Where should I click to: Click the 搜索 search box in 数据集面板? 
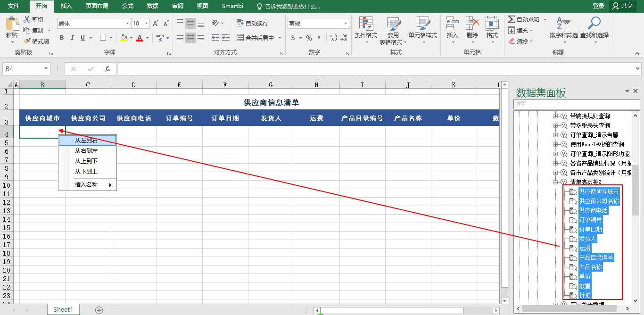[x=576, y=104]
